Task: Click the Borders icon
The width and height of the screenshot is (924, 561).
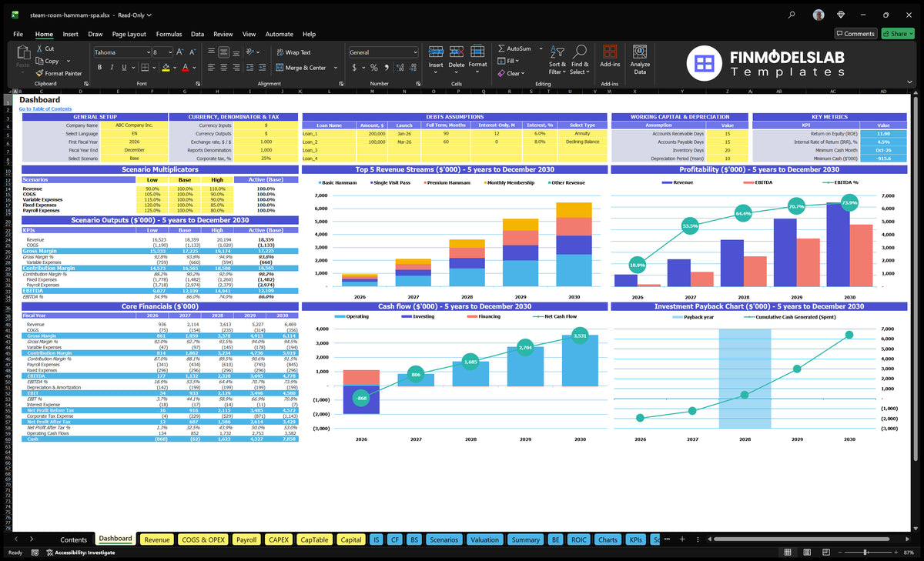Action: point(144,68)
